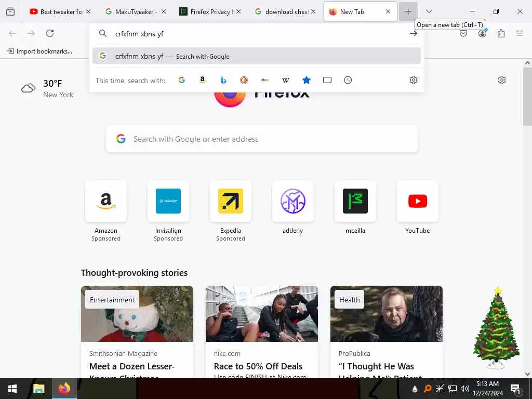The image size is (532, 399).
Task: Open a new tab with plus button
Action: point(408,11)
